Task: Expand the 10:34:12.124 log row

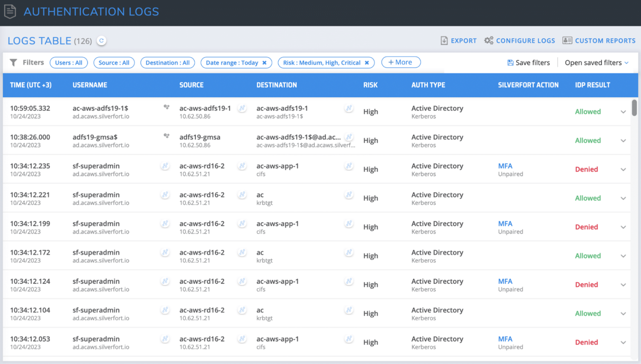Action: (x=623, y=285)
